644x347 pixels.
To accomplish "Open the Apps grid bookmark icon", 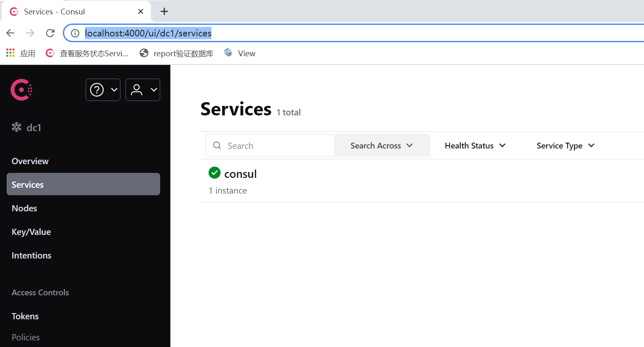I will [x=10, y=53].
